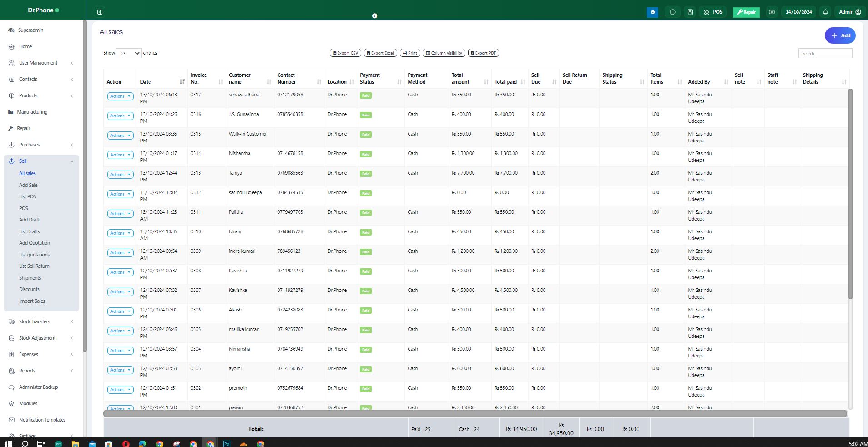Click the Export CSV button

345,53
